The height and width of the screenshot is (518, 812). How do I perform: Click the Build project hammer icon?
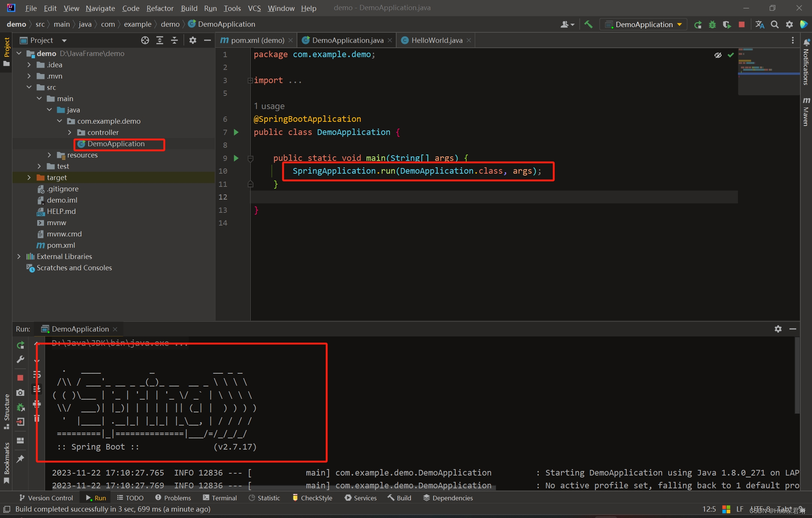pyautogui.click(x=589, y=24)
